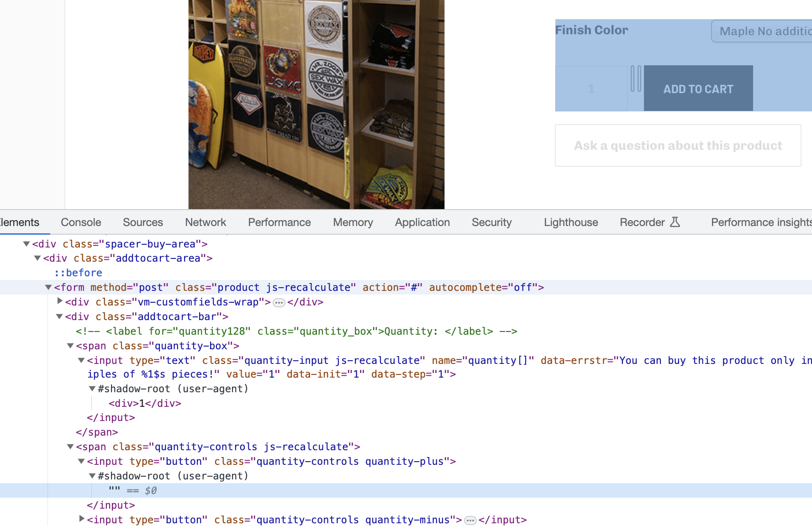The width and height of the screenshot is (812, 526).
Task: Select the ::before pseudo-element line
Action: (78, 273)
